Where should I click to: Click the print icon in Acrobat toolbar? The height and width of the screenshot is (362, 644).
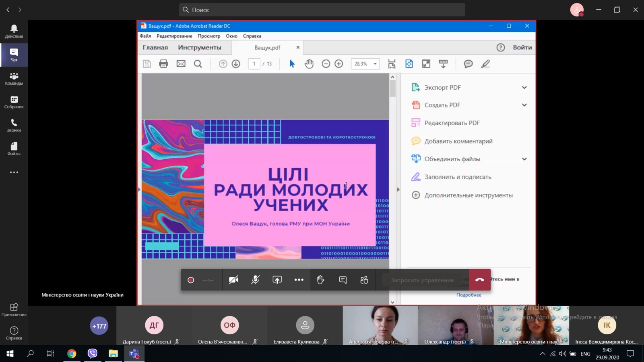tap(163, 64)
